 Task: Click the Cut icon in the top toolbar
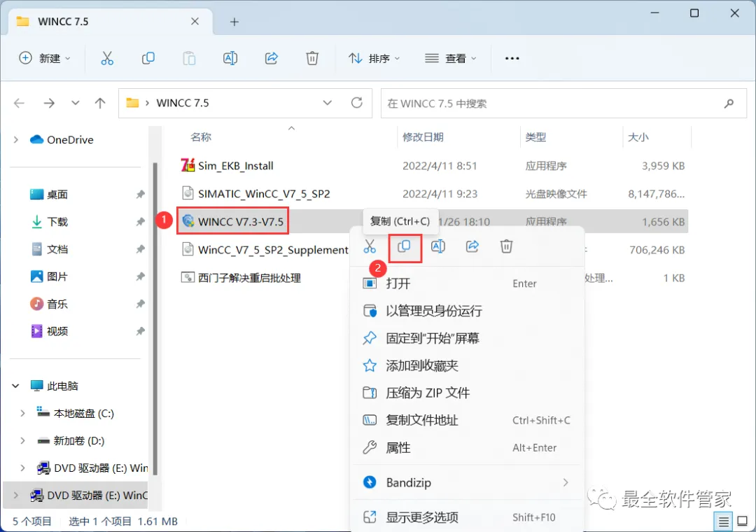pyautogui.click(x=107, y=58)
